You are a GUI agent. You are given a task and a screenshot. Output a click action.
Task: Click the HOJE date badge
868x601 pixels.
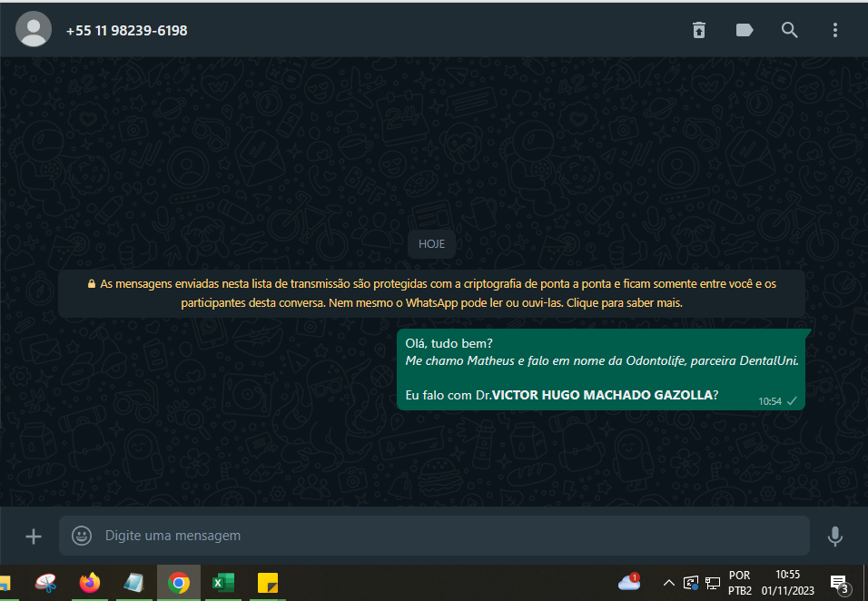[432, 244]
